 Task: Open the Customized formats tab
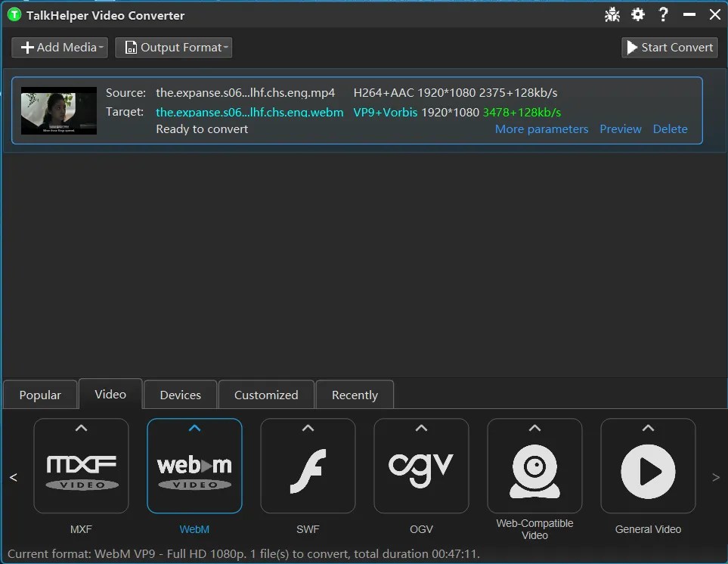click(x=266, y=394)
